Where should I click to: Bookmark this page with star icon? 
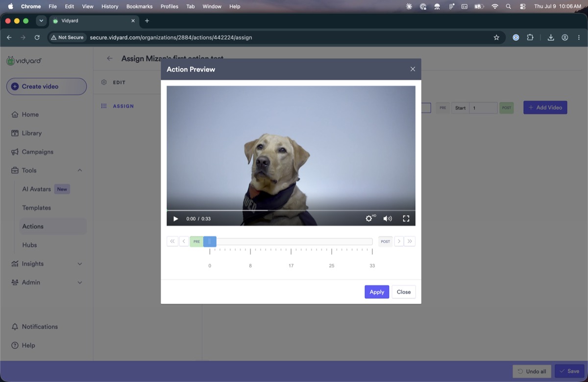(x=496, y=37)
